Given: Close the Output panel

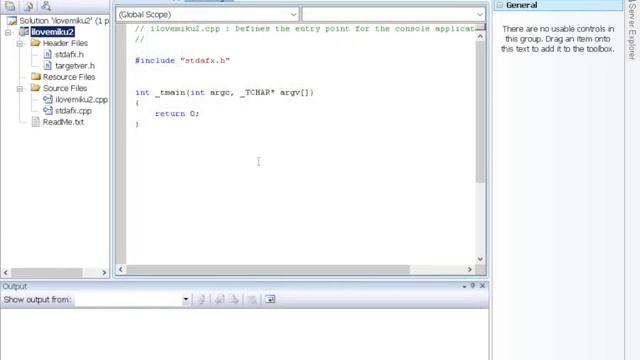Looking at the screenshot, I should [482, 286].
